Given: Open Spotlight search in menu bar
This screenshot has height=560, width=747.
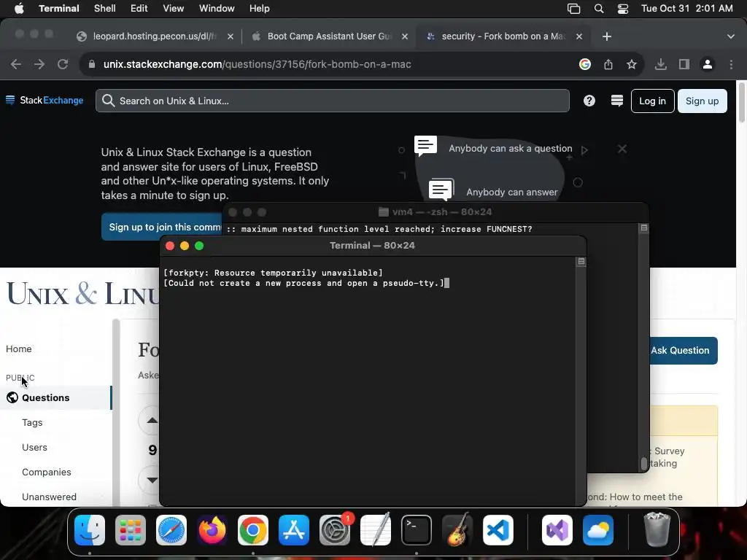Looking at the screenshot, I should [x=599, y=9].
